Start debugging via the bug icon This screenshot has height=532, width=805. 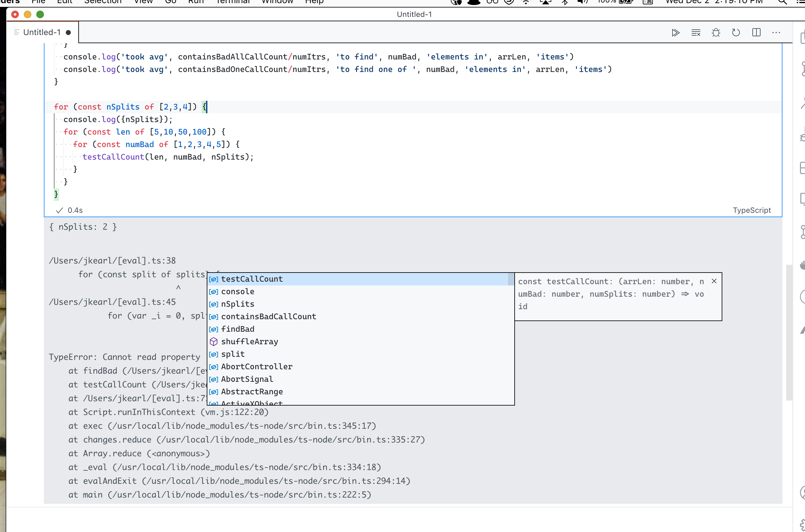[716, 33]
